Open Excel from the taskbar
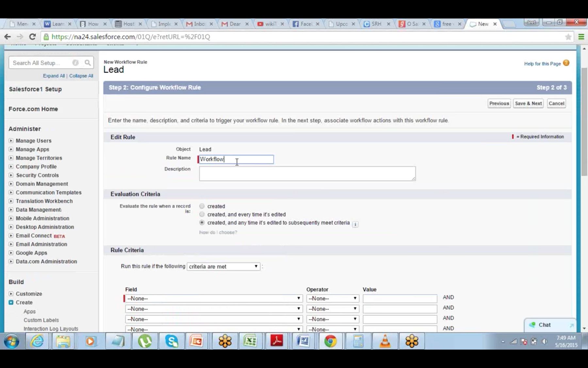The image size is (588, 368). 250,341
